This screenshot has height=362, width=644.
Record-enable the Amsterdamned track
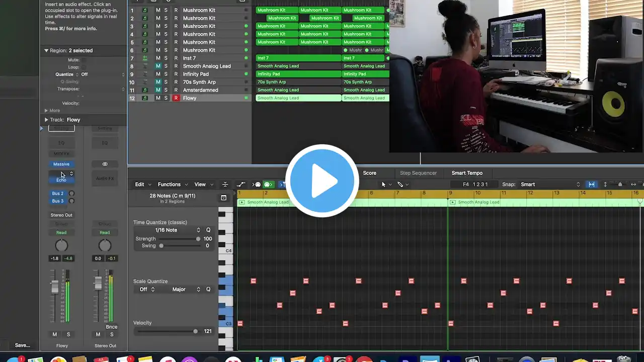(176, 90)
